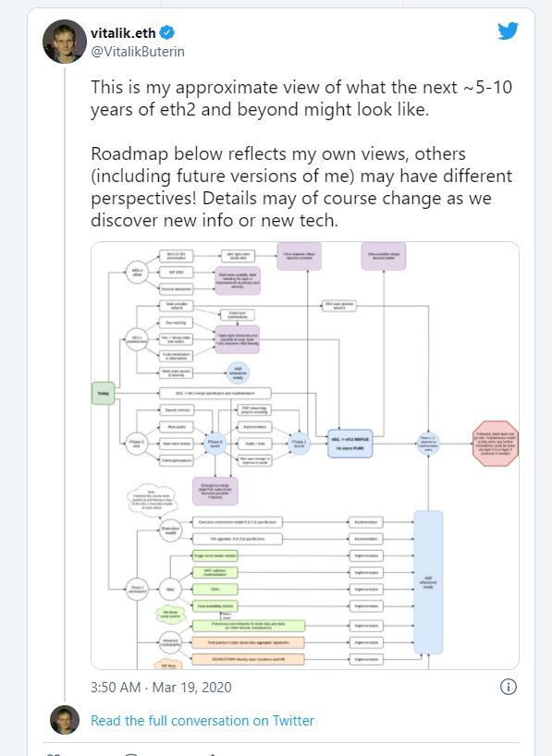The height and width of the screenshot is (756, 552).
Task: Click the blue eth1 eth2 MERGE box
Action: [350, 444]
